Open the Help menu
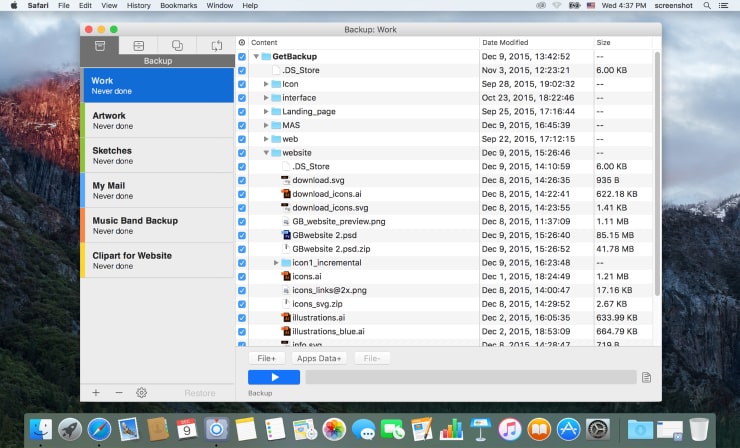The image size is (740, 448). click(250, 6)
